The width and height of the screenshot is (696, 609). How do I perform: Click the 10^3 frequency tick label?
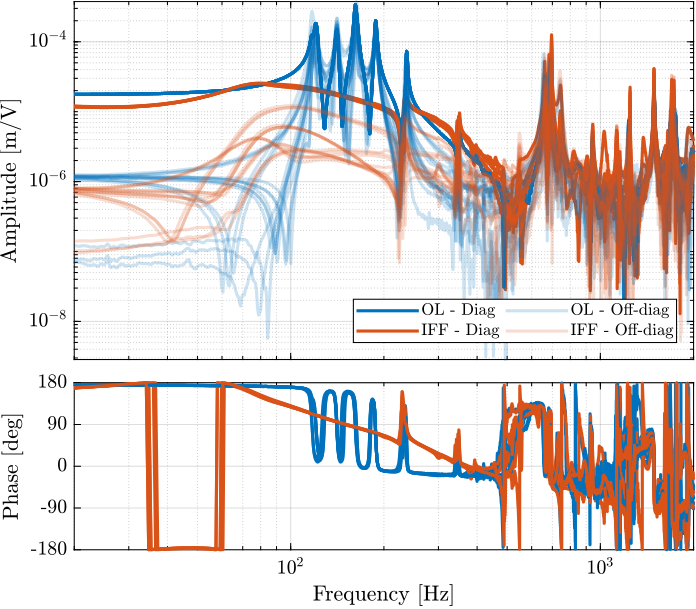click(600, 567)
